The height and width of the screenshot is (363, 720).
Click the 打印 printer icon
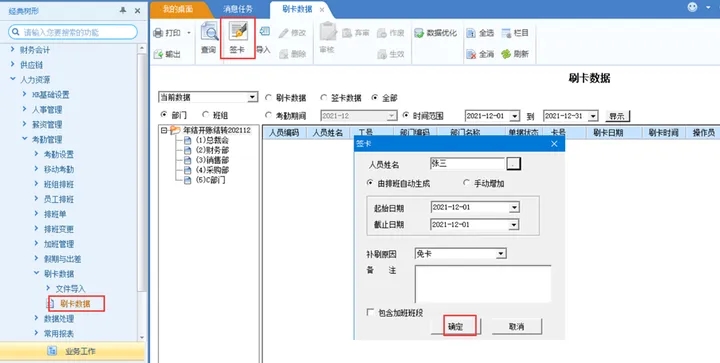(158, 33)
